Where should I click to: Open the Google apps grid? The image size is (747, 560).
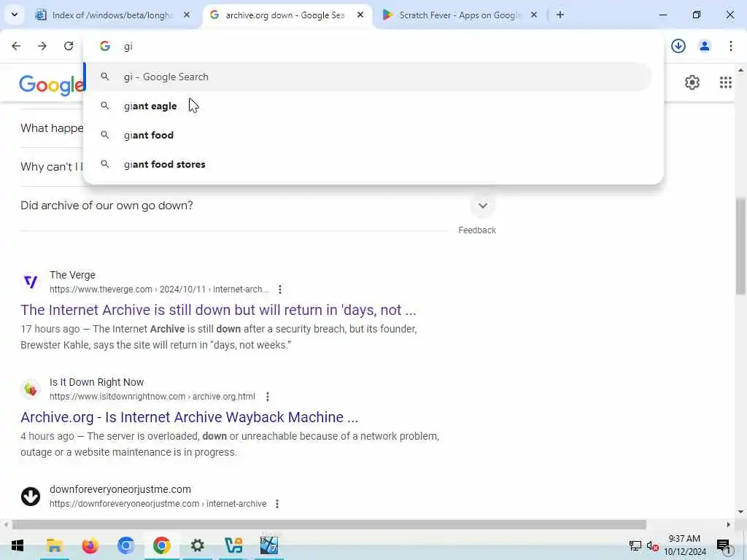click(726, 82)
